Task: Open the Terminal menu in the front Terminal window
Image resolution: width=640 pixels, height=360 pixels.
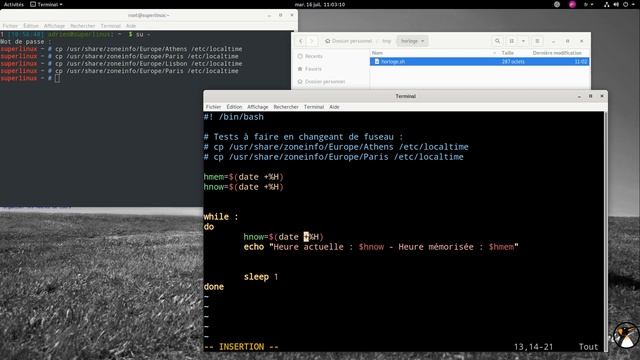Action: tap(314, 107)
